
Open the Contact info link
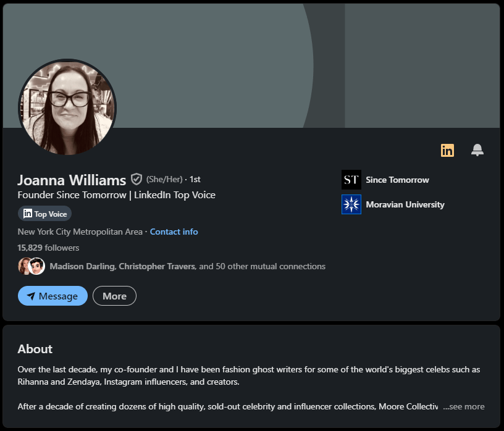tap(174, 232)
